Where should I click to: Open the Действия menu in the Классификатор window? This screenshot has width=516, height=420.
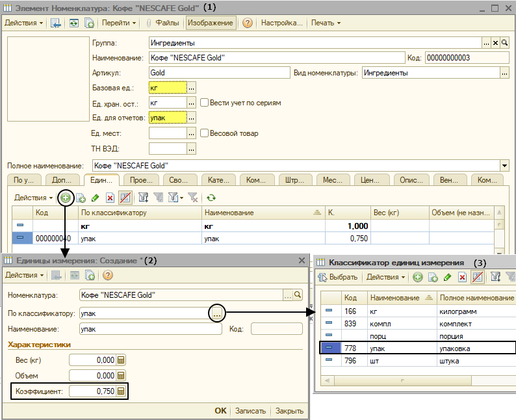[385, 277]
